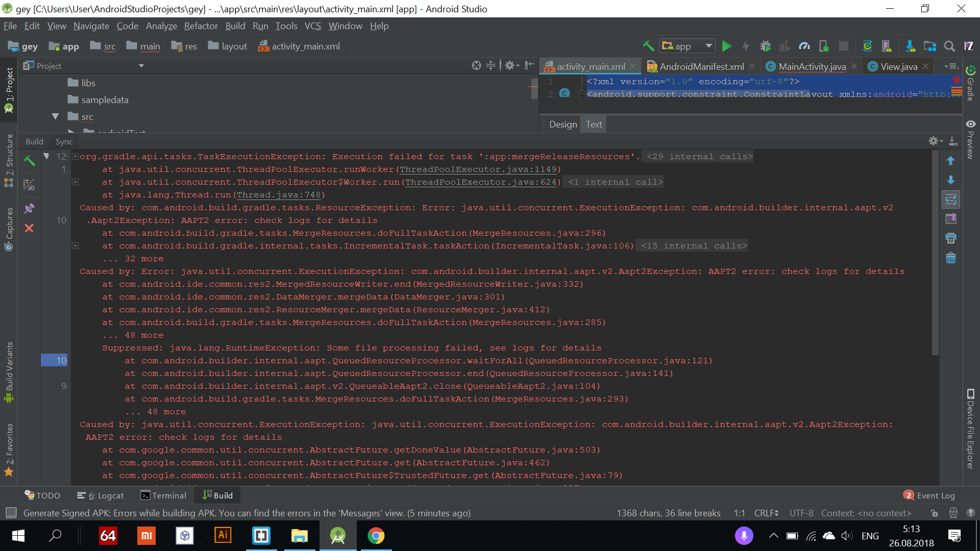Collapse the src folder in tree
Viewport: 980px width, 551px height.
click(x=55, y=117)
